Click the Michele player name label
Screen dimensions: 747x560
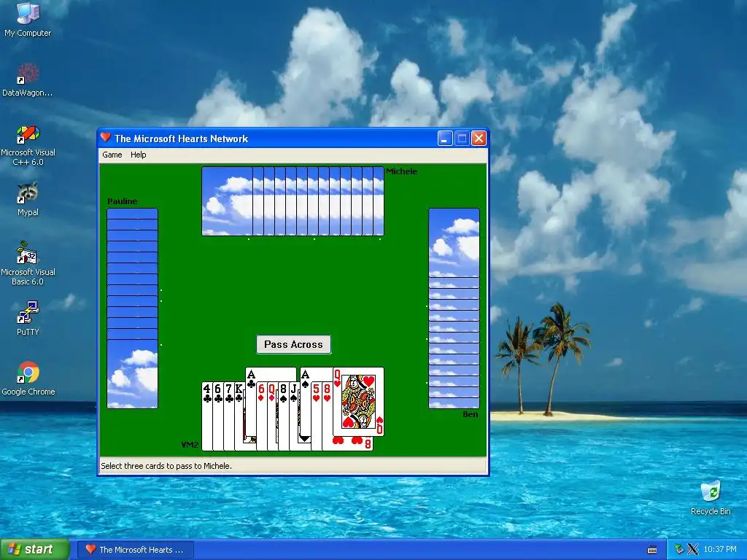[402, 171]
